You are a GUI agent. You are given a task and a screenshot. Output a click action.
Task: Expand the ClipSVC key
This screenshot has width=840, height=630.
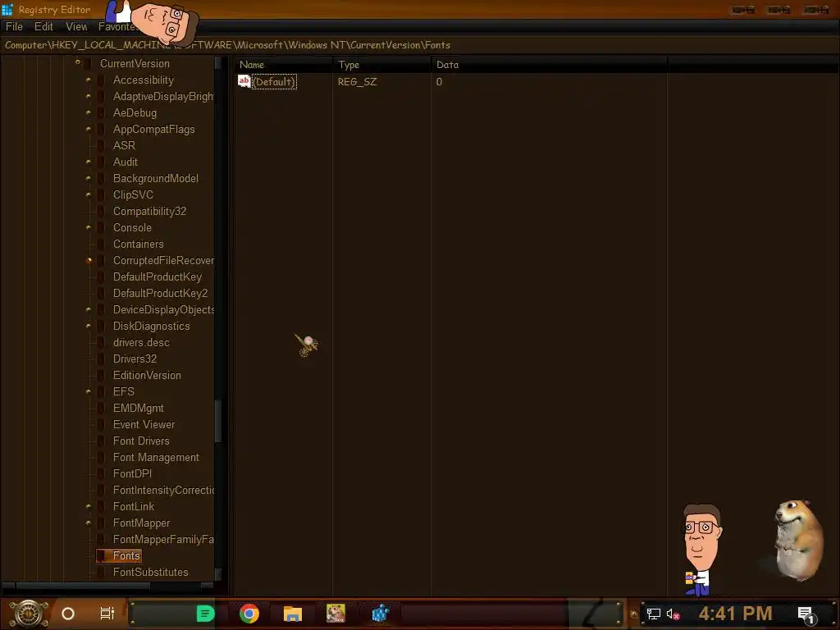[x=89, y=194]
